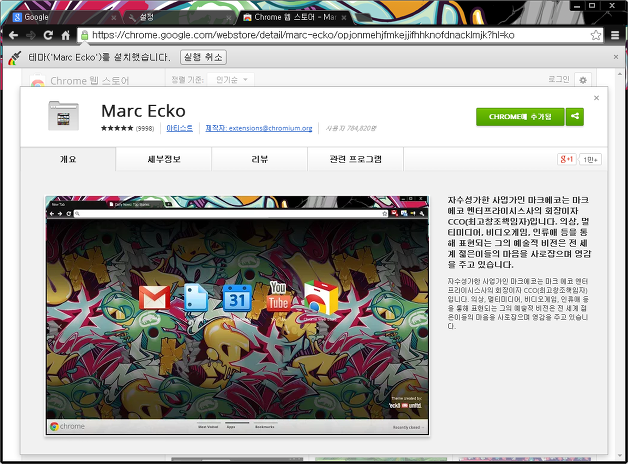Open the extensions@chromium.org developer link
628x464 pixels.
(x=259, y=128)
